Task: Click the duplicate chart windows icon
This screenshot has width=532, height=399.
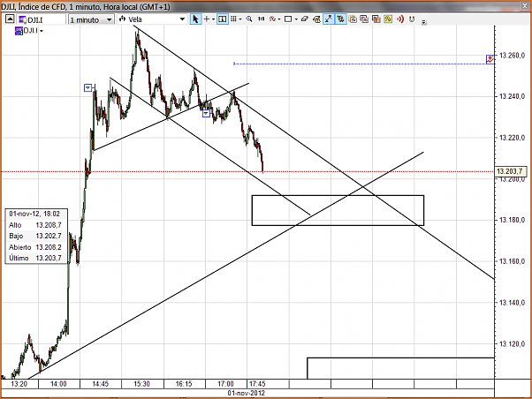Action: 364,19
